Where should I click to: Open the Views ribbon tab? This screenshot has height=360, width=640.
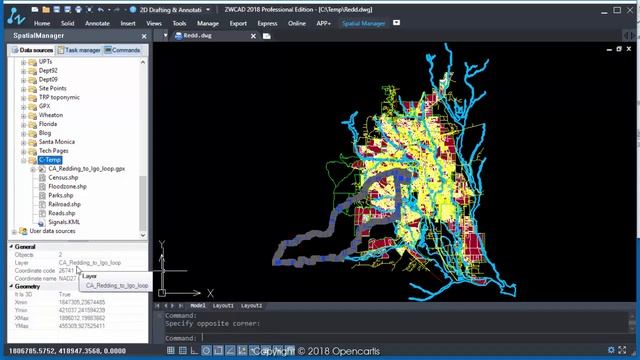pos(154,23)
